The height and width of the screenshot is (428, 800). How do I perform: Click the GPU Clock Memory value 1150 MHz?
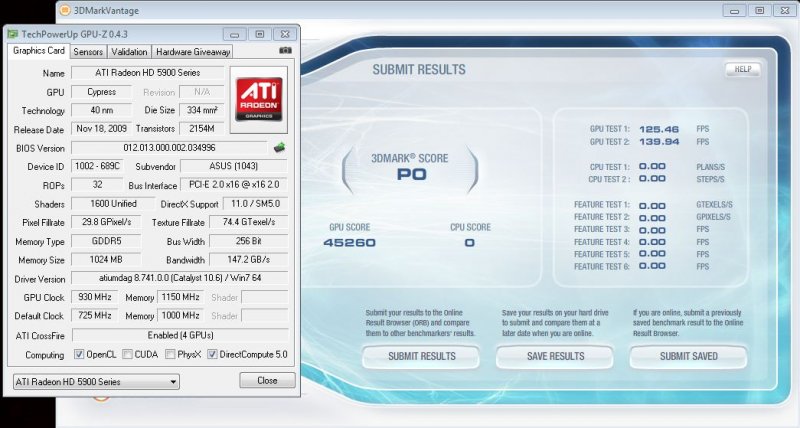pyautogui.click(x=180, y=297)
